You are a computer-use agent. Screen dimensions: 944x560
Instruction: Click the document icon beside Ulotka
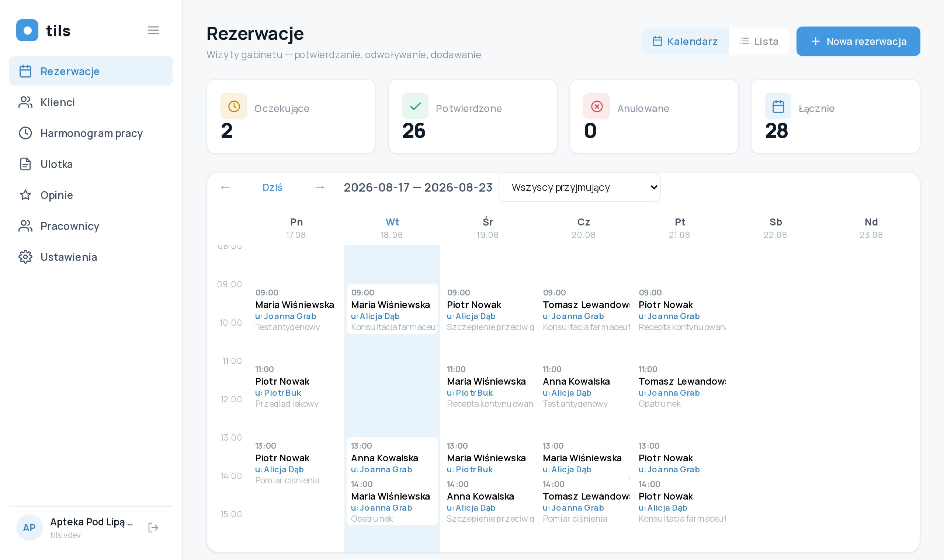click(25, 164)
